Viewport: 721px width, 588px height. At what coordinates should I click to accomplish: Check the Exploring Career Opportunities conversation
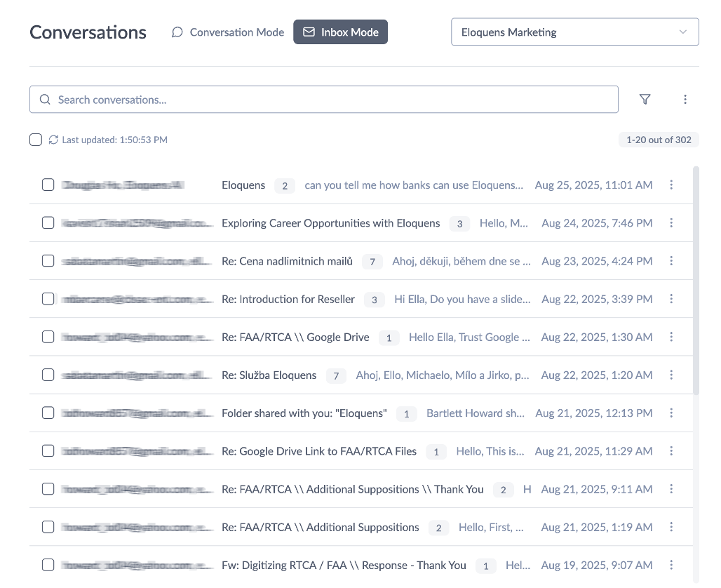(x=48, y=222)
